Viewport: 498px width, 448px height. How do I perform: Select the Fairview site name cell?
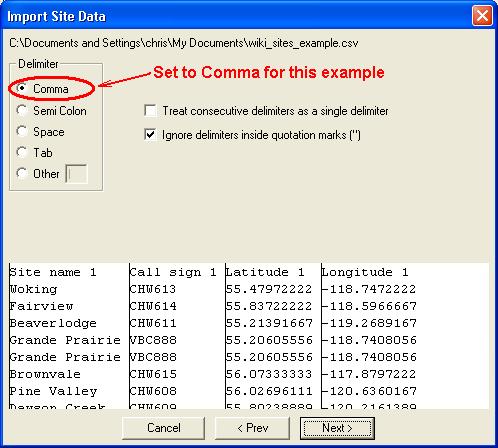(x=41, y=306)
